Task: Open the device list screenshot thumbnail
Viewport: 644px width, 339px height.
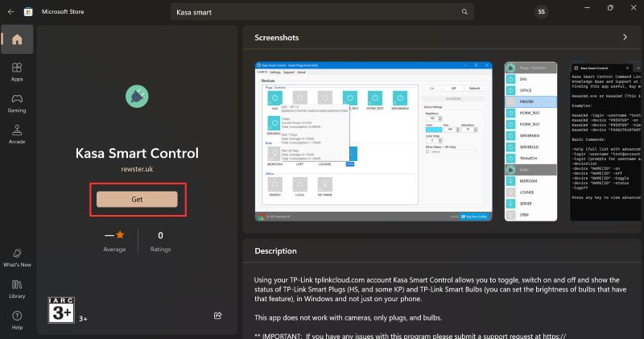Action: (530, 142)
